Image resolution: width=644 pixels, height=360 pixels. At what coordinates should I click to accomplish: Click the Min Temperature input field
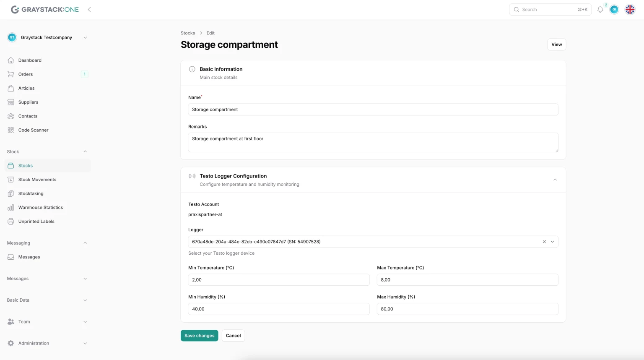(278, 280)
